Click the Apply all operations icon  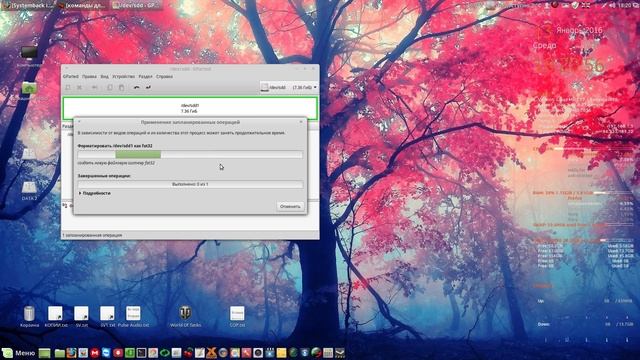tap(148, 87)
